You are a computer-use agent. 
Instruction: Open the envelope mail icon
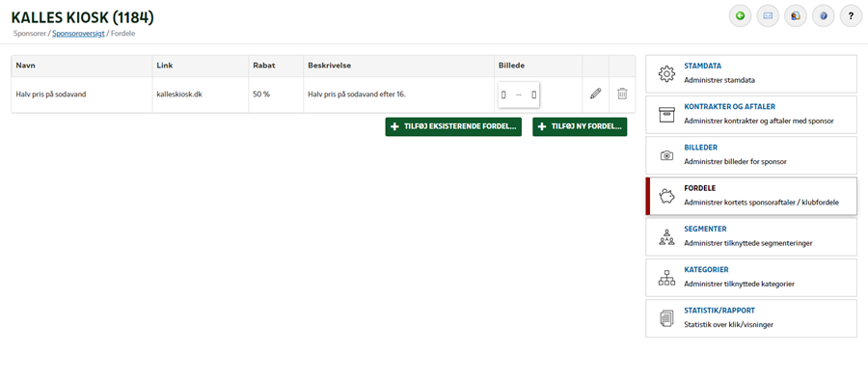click(768, 16)
